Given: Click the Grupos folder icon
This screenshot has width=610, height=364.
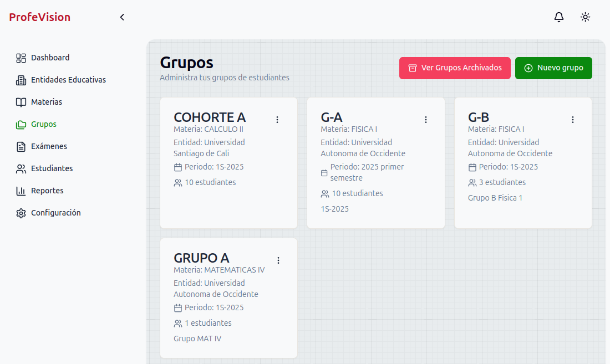Looking at the screenshot, I should 21,124.
